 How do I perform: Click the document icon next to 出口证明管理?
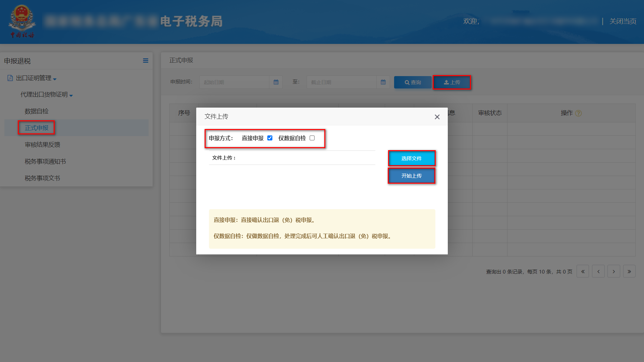click(9, 78)
